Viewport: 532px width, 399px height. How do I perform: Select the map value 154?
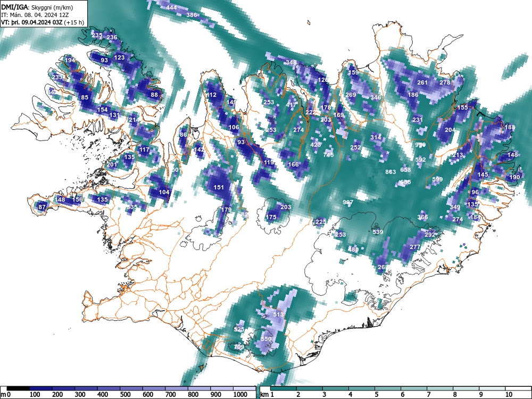point(103,109)
